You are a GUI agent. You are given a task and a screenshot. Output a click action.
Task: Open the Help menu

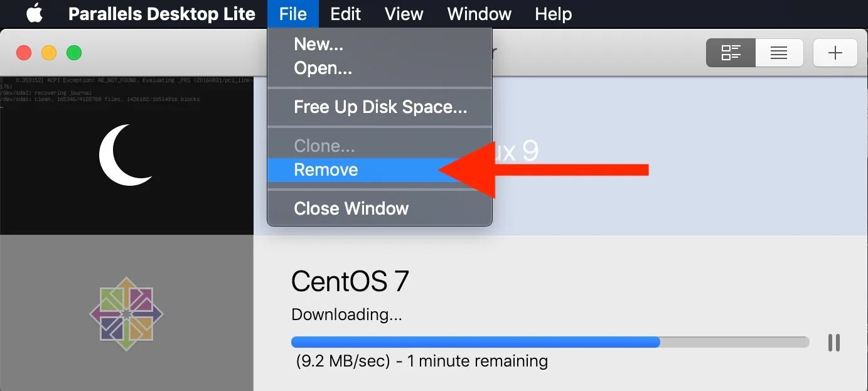[x=554, y=14]
